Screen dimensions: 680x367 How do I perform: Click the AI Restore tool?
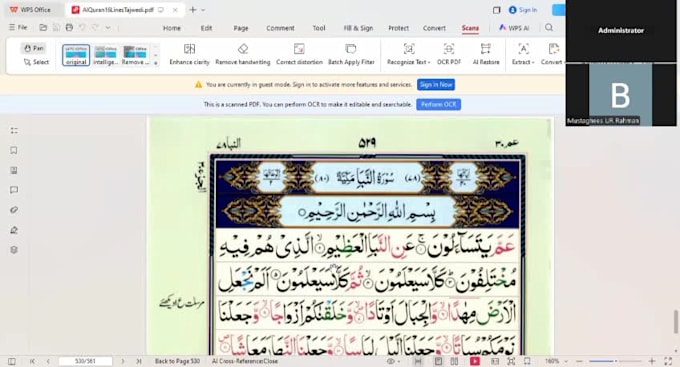coord(486,54)
